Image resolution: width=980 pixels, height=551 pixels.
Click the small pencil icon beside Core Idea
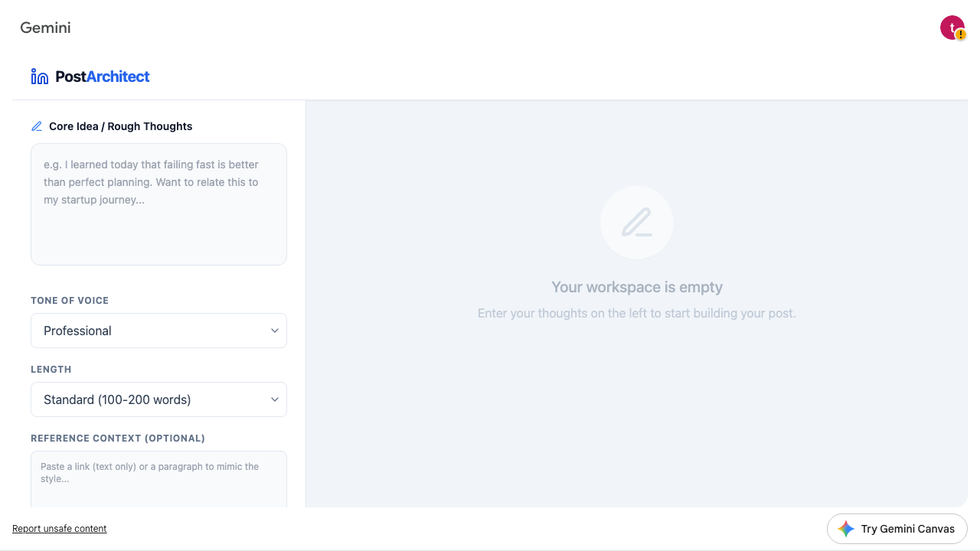(x=37, y=126)
